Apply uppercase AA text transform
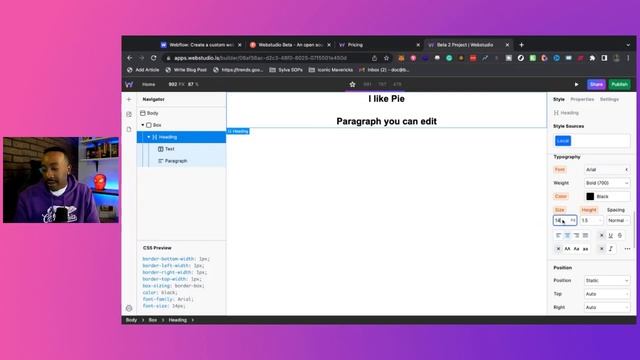The image size is (640, 360). 567,249
